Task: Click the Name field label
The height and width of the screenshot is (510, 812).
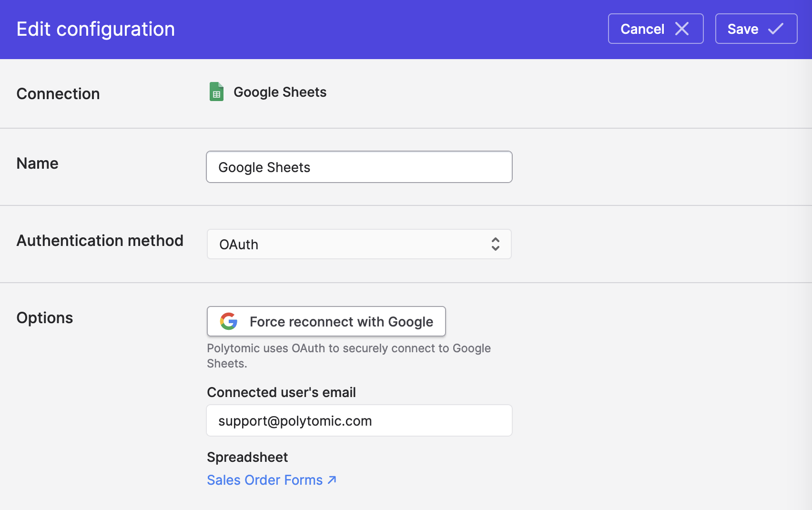Action: (x=38, y=163)
